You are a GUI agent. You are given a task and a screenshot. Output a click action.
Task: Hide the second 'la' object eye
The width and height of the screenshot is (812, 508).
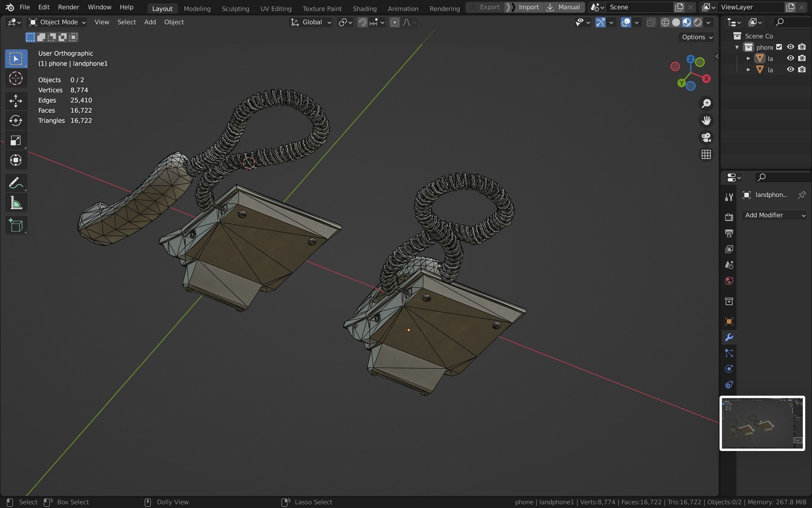tap(791, 69)
